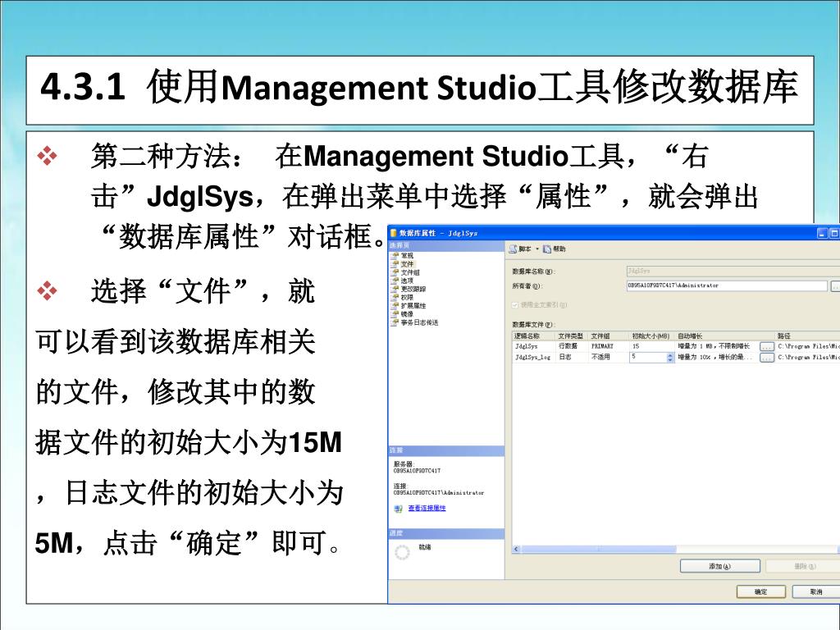Click the 逻辑名称 column header
Viewport: 840px width, 630px height.
533,336
